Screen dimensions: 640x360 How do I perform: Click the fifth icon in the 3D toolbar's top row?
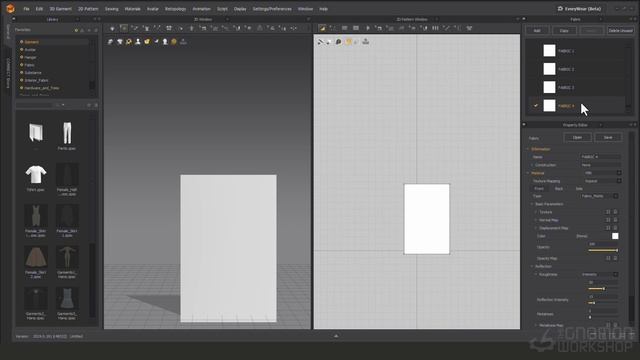[x=157, y=28]
